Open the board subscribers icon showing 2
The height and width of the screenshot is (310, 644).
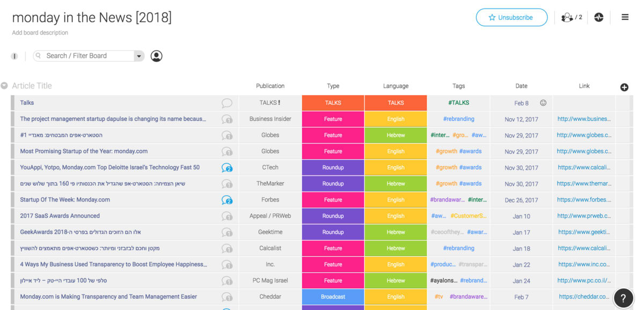coord(572,17)
